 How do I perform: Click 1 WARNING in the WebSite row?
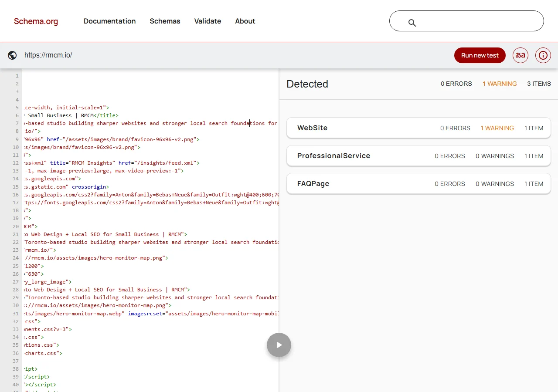click(497, 128)
